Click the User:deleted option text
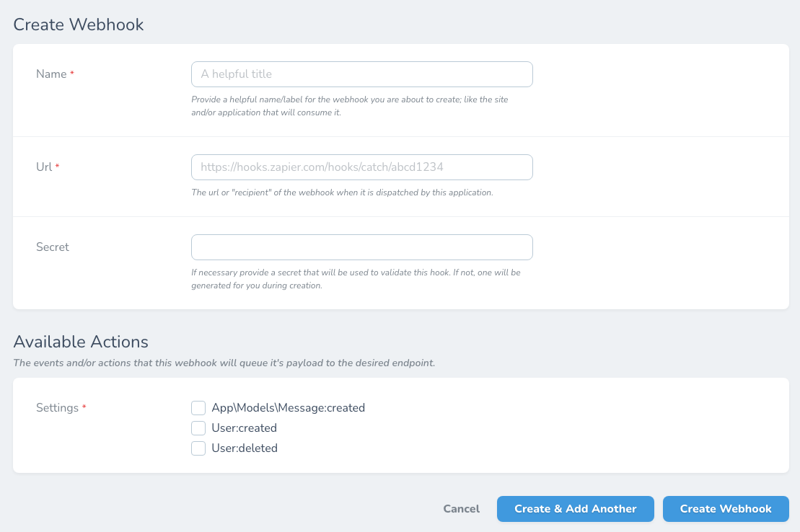The image size is (800, 532). pyautogui.click(x=245, y=448)
